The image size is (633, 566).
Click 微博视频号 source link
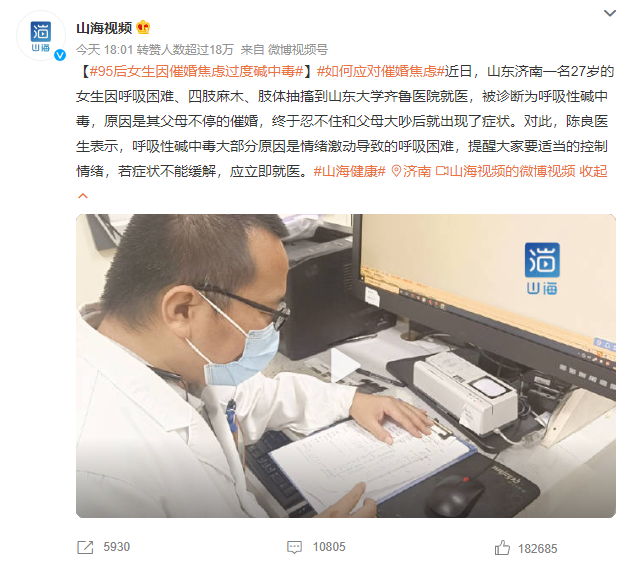click(x=298, y=50)
